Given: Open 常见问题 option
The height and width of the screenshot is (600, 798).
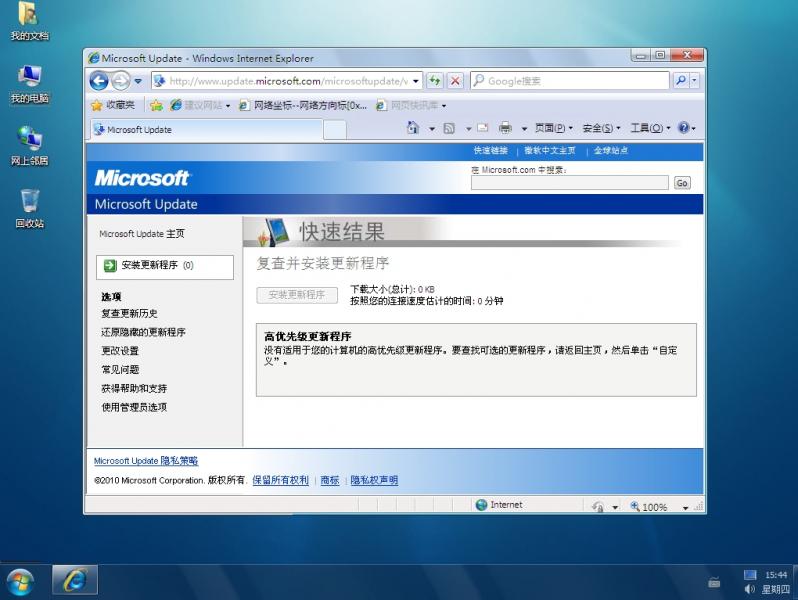Looking at the screenshot, I should tap(120, 370).
